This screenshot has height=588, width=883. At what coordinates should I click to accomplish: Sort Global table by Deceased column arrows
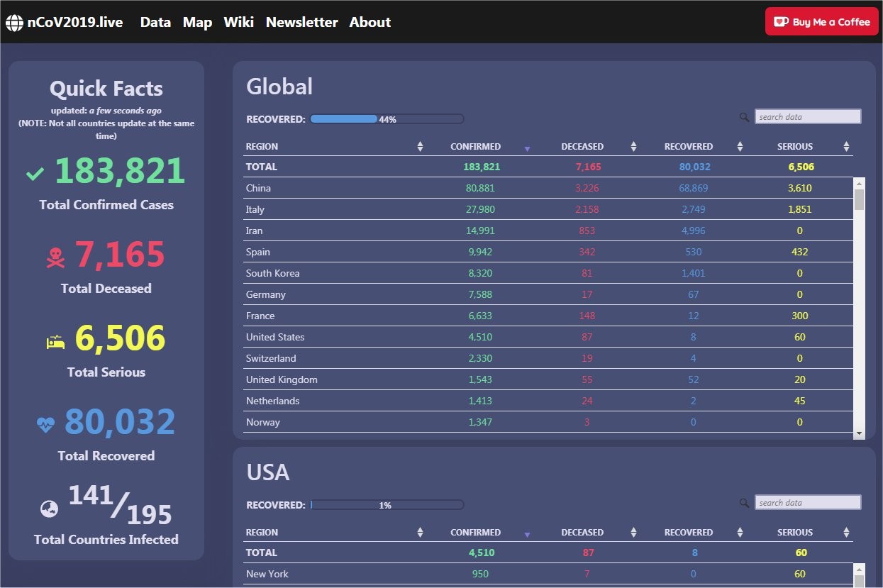633,147
